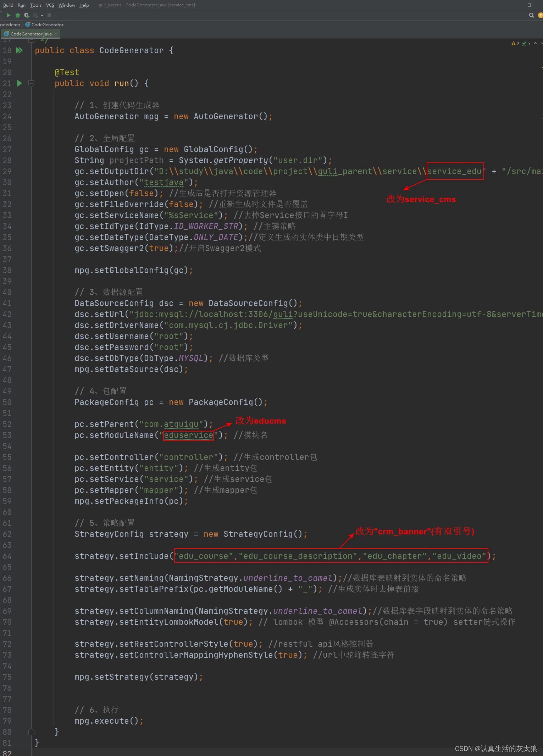
Task: Click CodeGenerator in the breadcrumb bar
Action: pos(48,24)
